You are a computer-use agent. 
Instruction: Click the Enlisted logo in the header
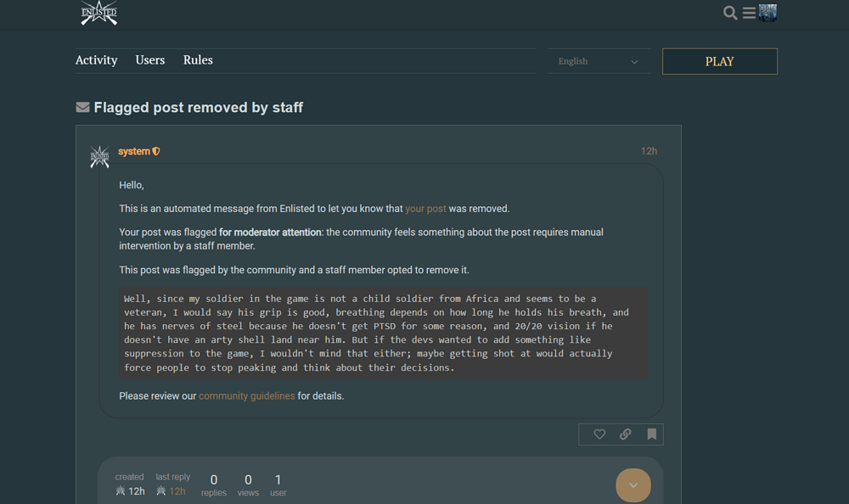[99, 13]
